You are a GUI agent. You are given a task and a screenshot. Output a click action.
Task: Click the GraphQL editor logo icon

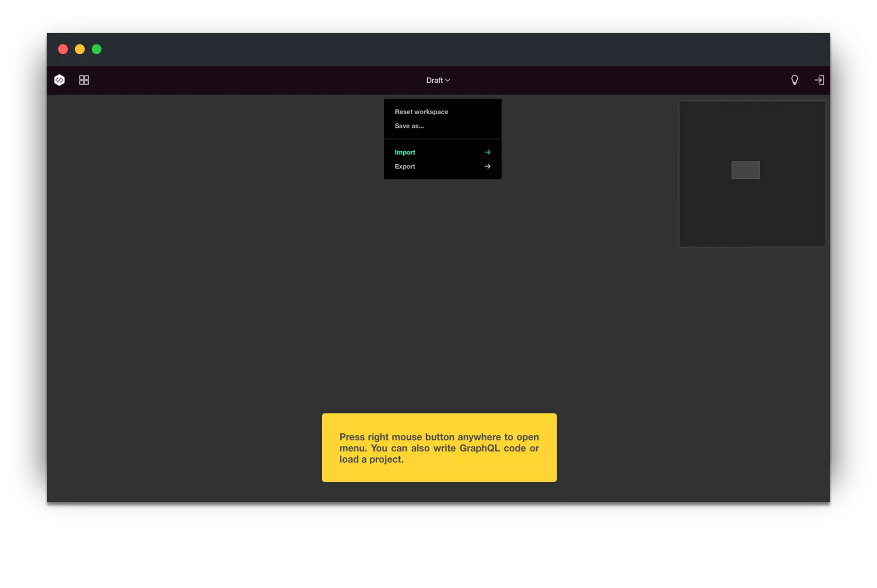click(x=60, y=80)
